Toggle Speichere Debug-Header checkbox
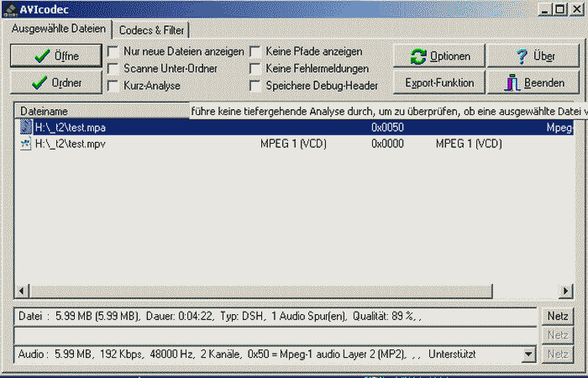Image resolution: width=588 pixels, height=378 pixels. point(255,85)
